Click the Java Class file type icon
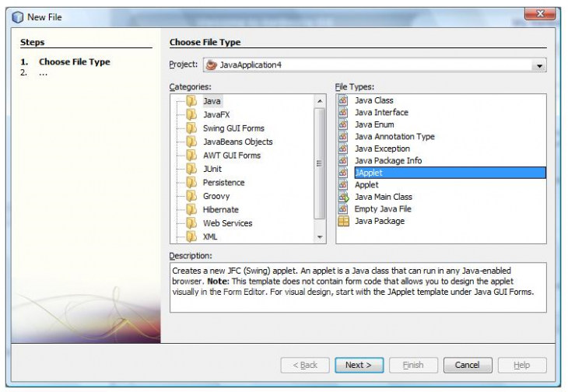 point(342,100)
